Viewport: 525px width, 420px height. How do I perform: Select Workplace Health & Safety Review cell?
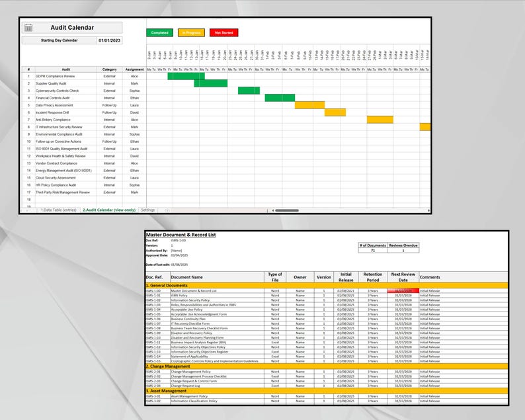point(65,156)
